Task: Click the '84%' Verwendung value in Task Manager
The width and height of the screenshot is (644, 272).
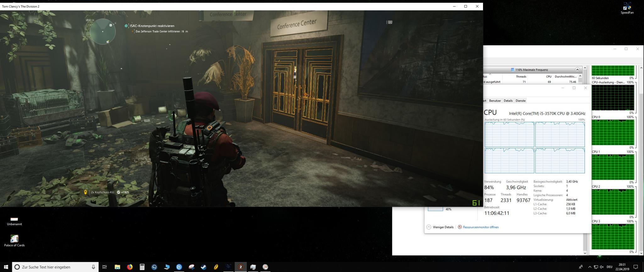Action: click(x=489, y=187)
